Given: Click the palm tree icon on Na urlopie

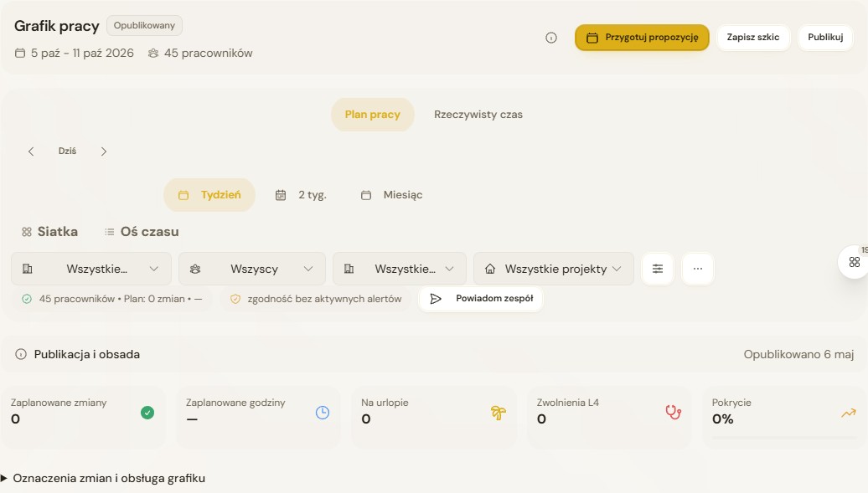Looking at the screenshot, I should click(499, 413).
